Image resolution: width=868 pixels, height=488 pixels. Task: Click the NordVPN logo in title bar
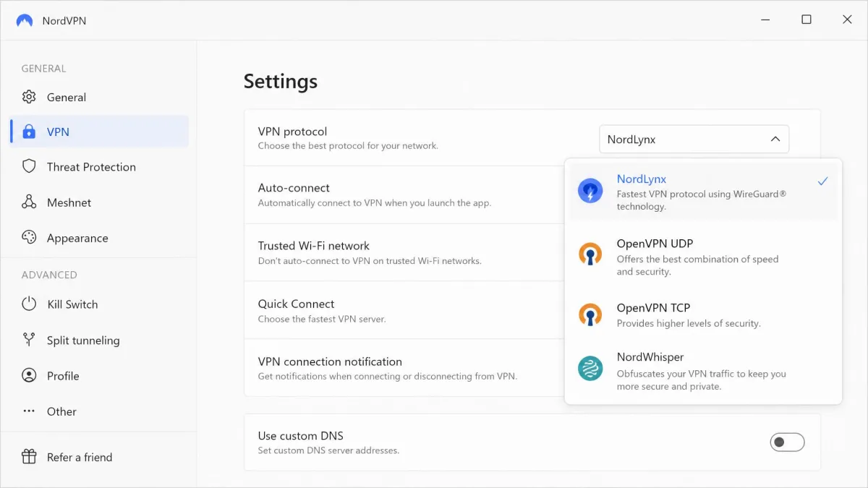click(x=25, y=20)
